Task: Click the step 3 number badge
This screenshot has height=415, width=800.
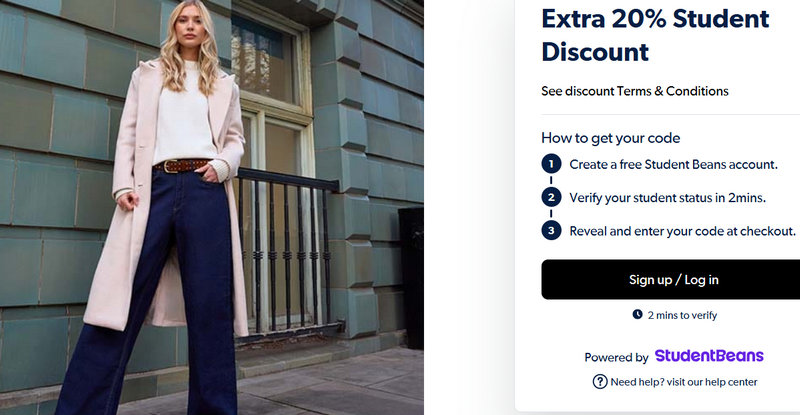Action: pyautogui.click(x=551, y=230)
